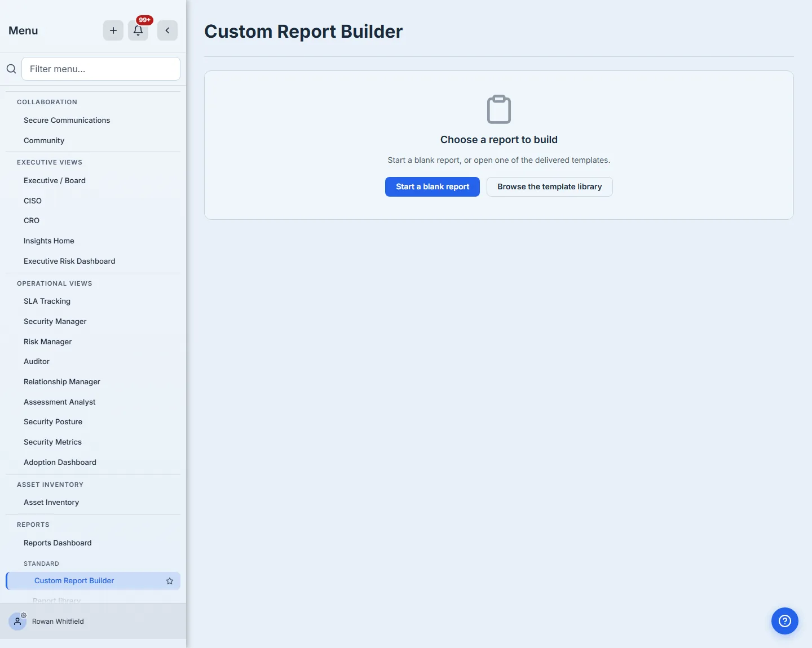Image resolution: width=812 pixels, height=648 pixels.
Task: Click the plus add button in menu header
Action: [x=113, y=30]
